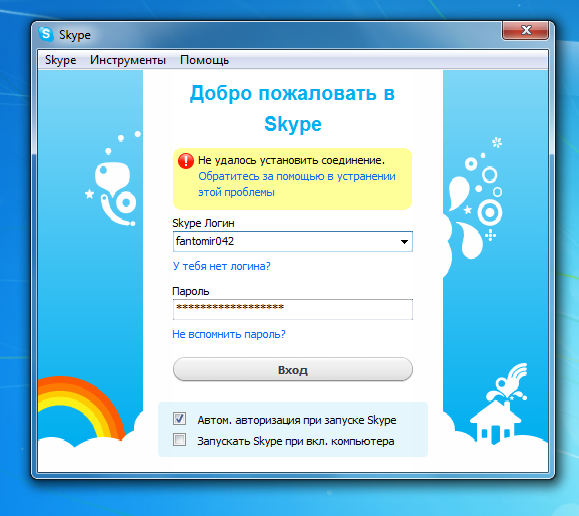579x516 pixels.
Task: Click the login field containing fantomir042
Action: coord(292,242)
